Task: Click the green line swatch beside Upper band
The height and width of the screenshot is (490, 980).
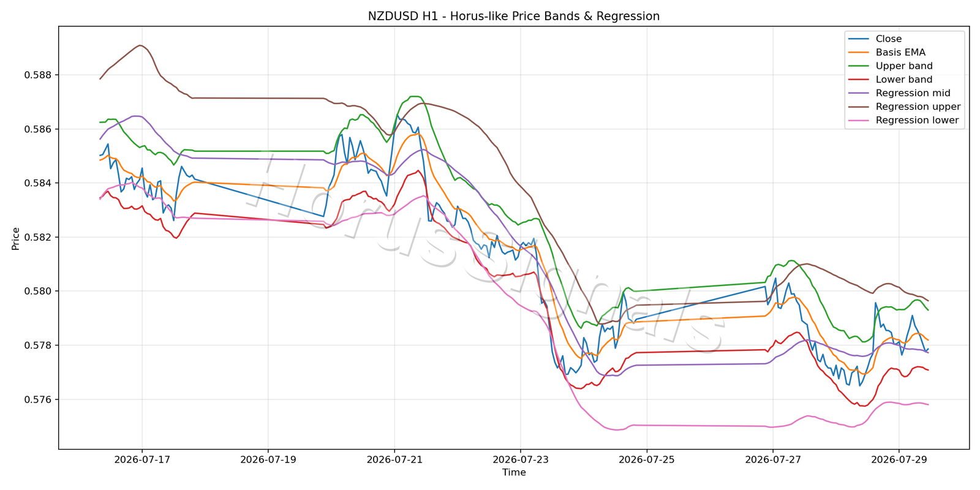Action: tap(859, 66)
